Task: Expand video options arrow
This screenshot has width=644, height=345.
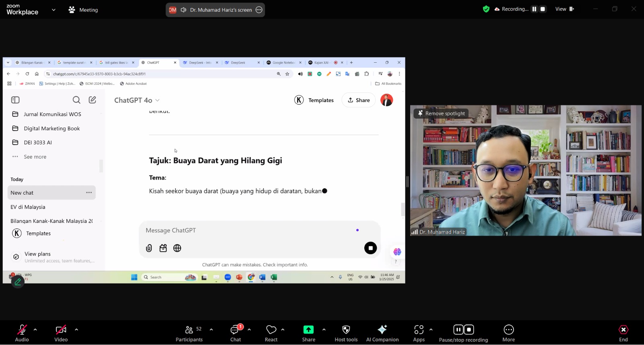Action: 76,330
